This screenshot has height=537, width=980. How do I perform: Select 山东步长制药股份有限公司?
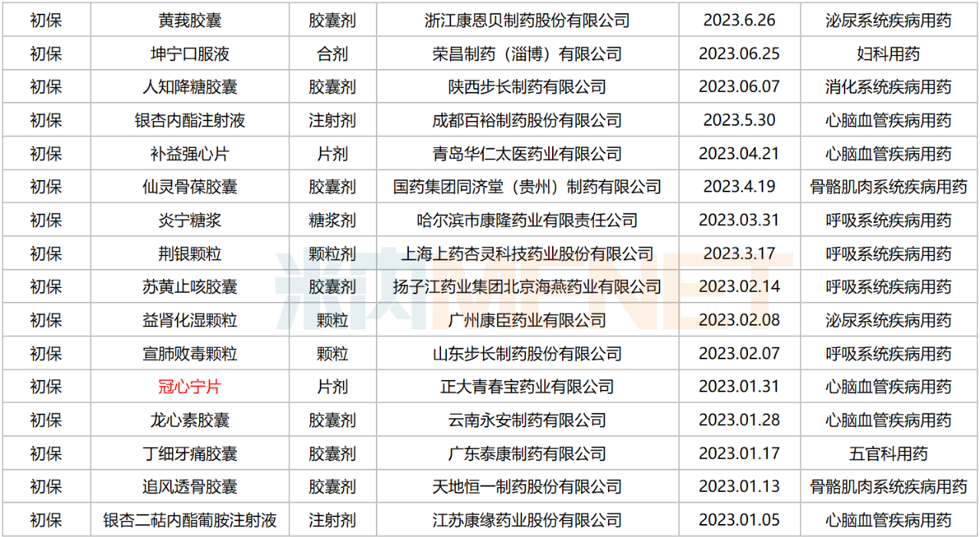pyautogui.click(x=527, y=354)
